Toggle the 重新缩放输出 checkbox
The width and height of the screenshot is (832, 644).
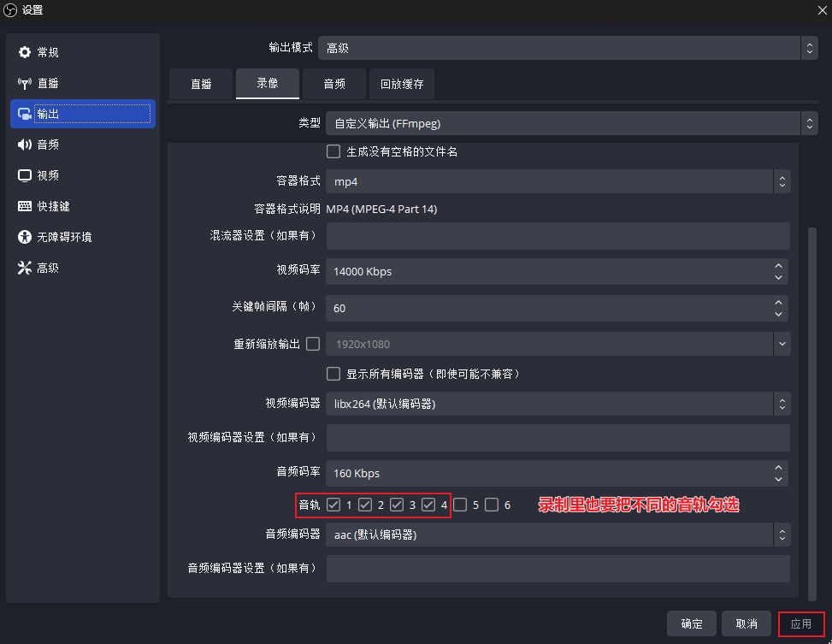312,343
